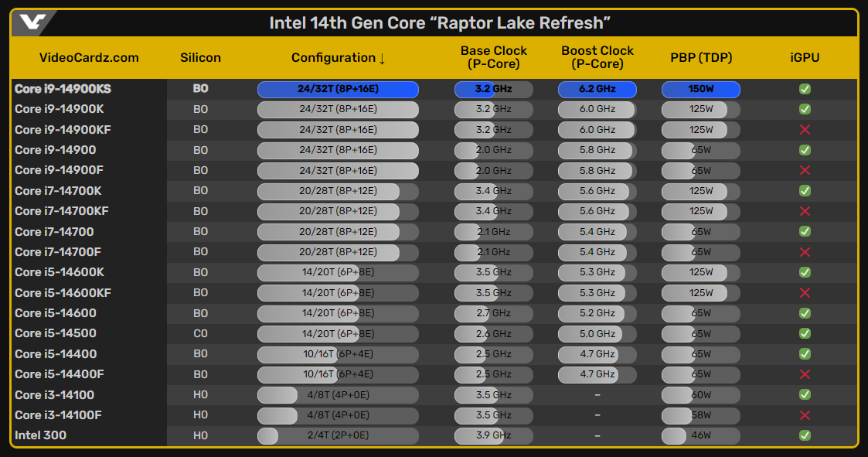
Task: Click the 2.7 GHz base clock for Core i5-14600
Action: pyautogui.click(x=494, y=313)
